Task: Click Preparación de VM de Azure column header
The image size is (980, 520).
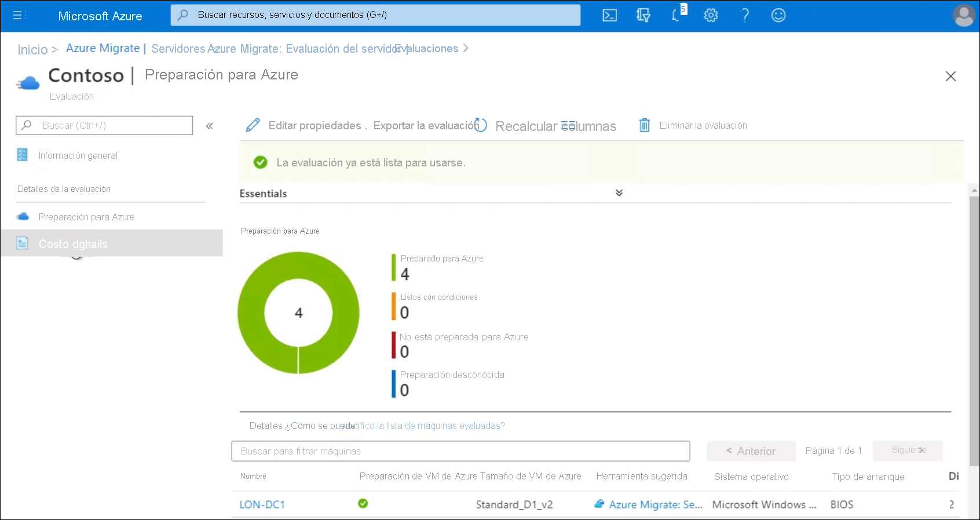Action: 418,476
